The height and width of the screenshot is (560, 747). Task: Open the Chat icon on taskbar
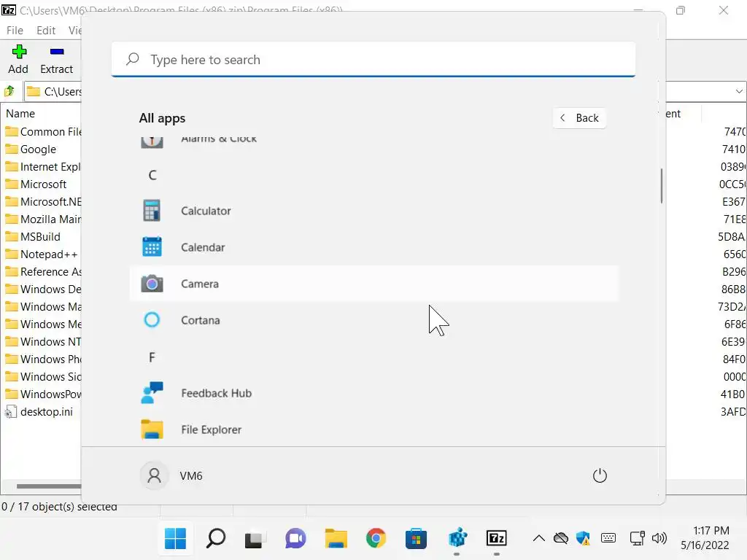point(295,539)
